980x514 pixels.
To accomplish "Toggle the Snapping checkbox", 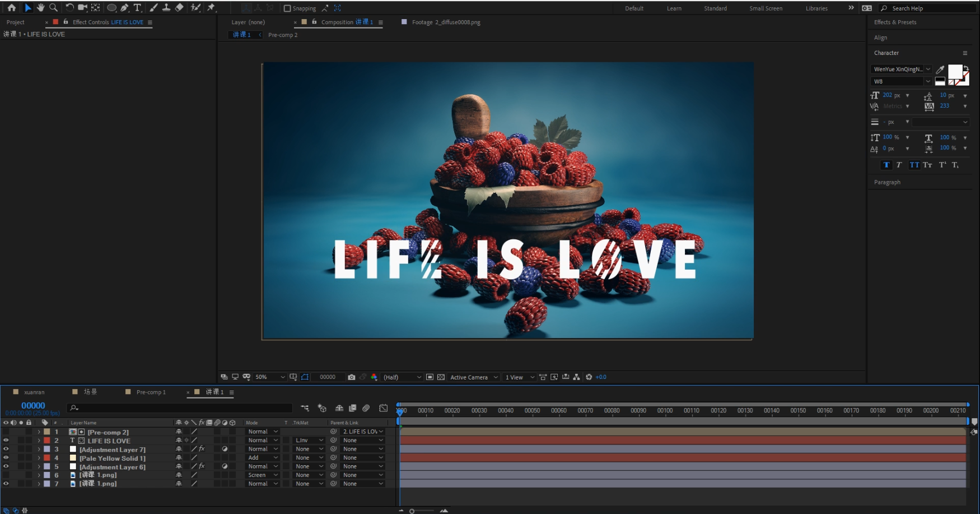I will (x=287, y=8).
